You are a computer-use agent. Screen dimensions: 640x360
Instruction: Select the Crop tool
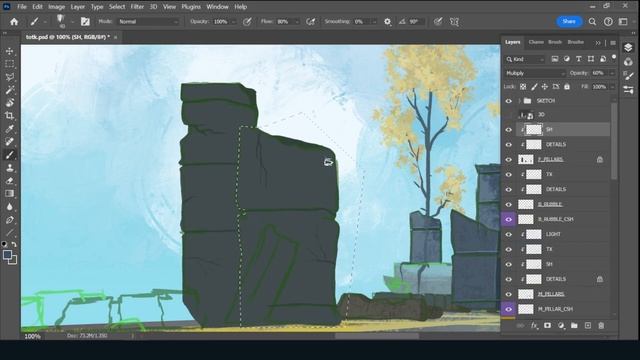[x=9, y=116]
